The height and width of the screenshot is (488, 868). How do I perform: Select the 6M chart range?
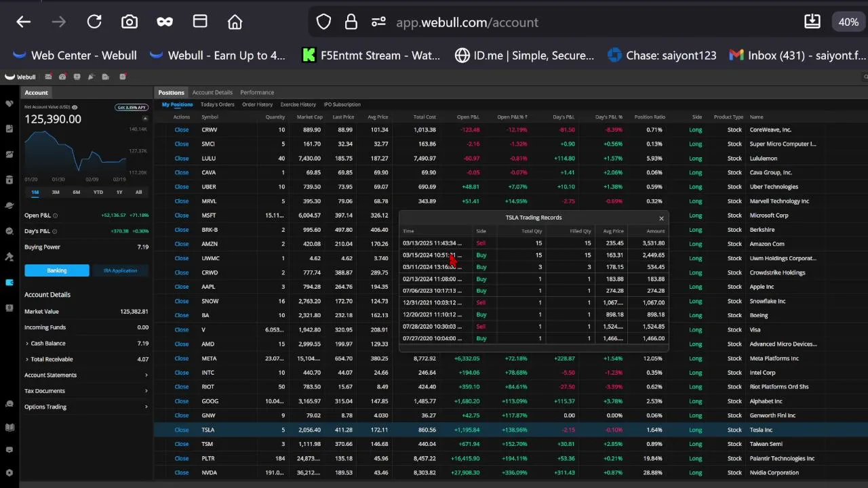pos(77,192)
